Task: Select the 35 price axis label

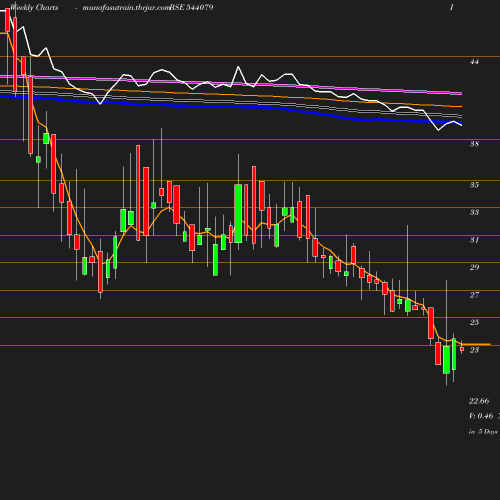Action: [x=474, y=185]
